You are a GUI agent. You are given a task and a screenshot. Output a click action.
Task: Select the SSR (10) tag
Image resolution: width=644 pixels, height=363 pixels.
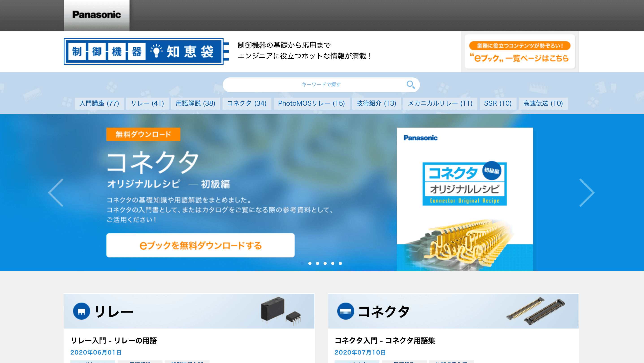[x=498, y=103]
